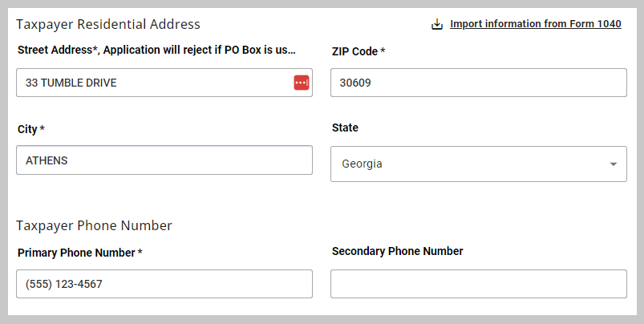Click the Taxpayer Phone Number heading

[94, 225]
